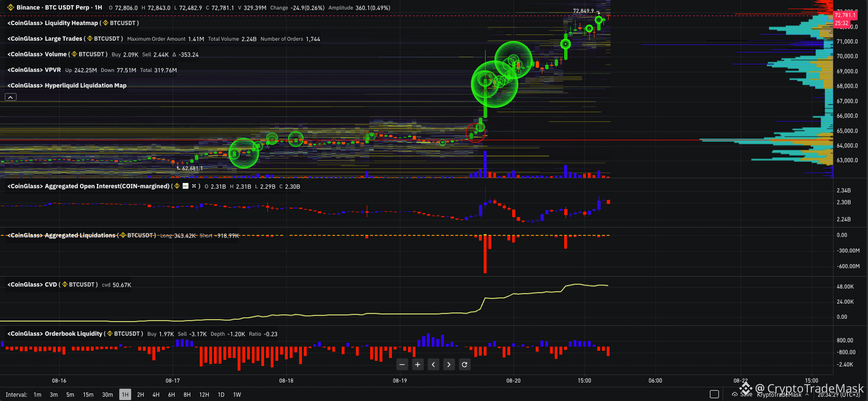This screenshot has width=868, height=401.
Task: Select the 2H interval
Action: coord(141,395)
